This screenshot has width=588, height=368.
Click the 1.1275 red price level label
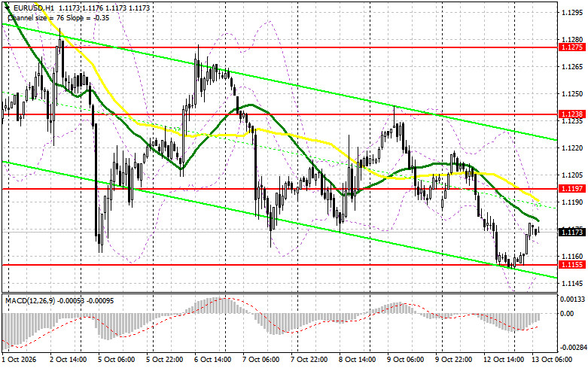click(572, 47)
